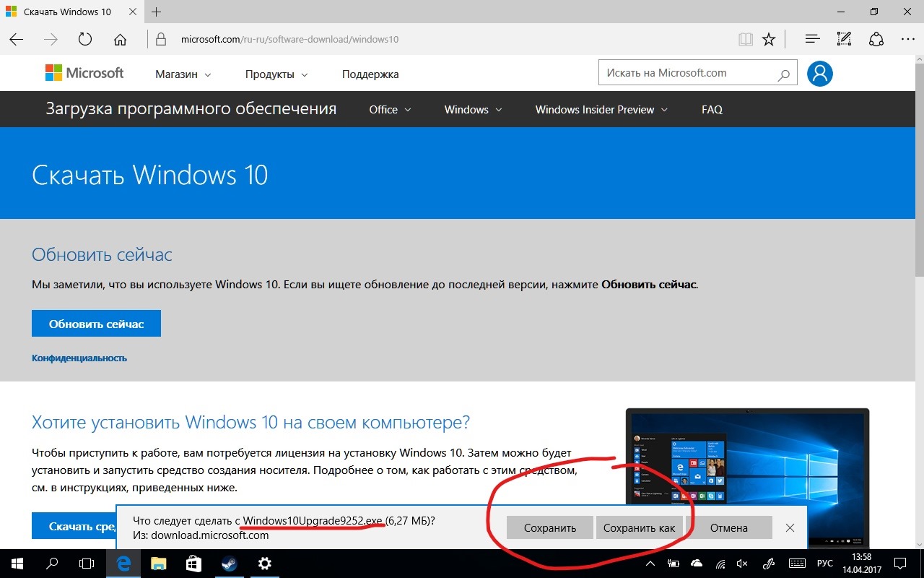924x578 pixels.
Task: Open the FAQ menu item
Action: pyautogui.click(x=711, y=110)
